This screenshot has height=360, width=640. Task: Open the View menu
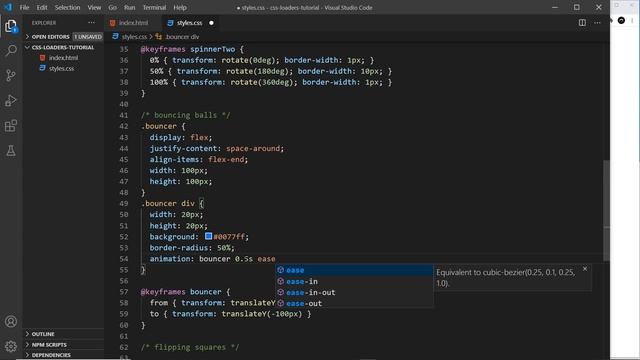pyautogui.click(x=94, y=7)
